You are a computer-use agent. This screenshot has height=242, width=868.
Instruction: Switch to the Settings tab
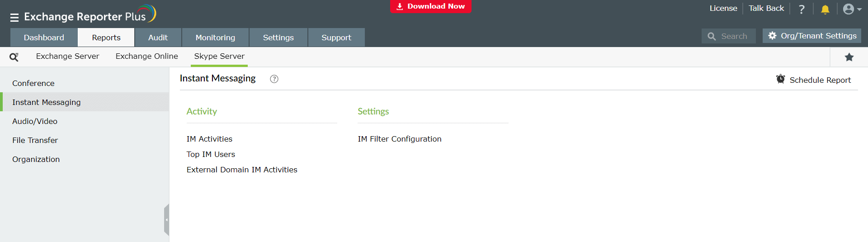tap(278, 38)
